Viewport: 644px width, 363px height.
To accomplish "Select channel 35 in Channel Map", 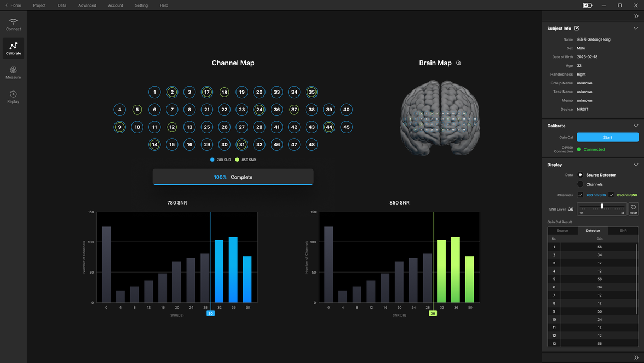I will 312,92.
